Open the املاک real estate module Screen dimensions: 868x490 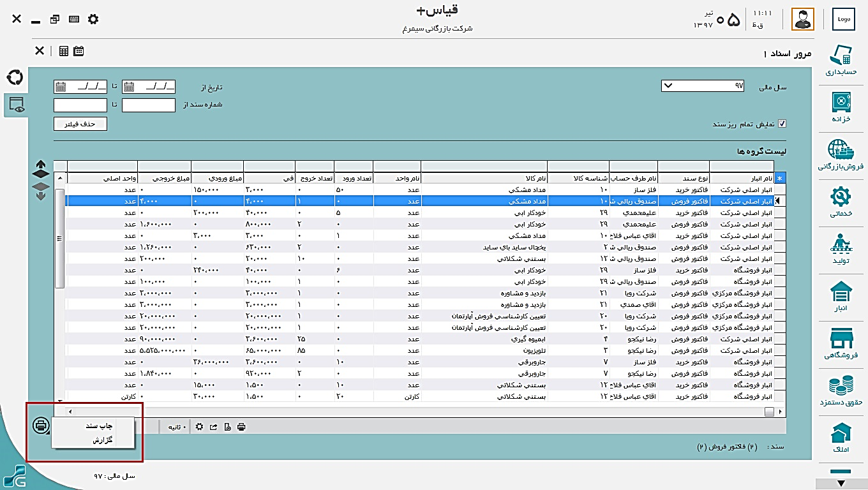coord(842,436)
